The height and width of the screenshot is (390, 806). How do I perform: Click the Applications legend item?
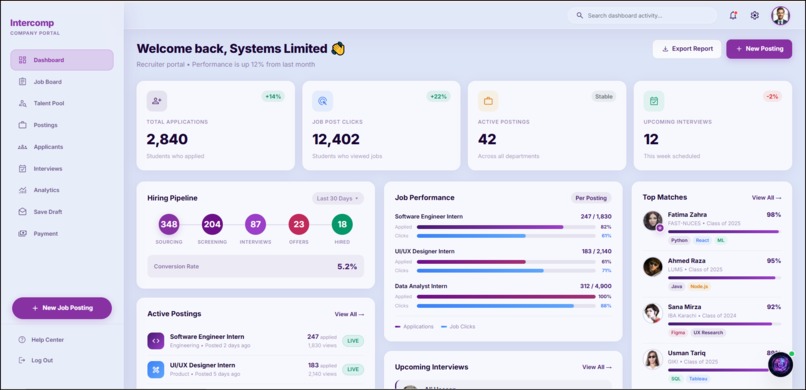[414, 326]
